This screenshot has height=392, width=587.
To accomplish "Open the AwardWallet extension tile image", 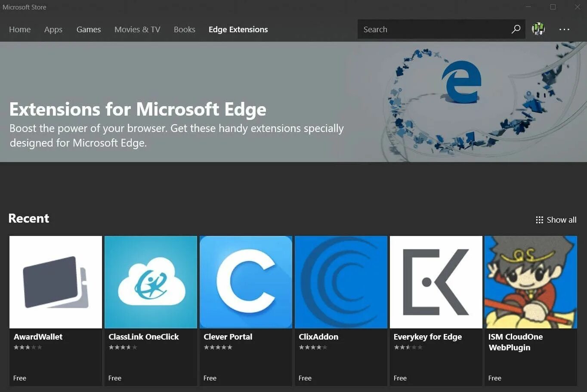I will [56, 282].
